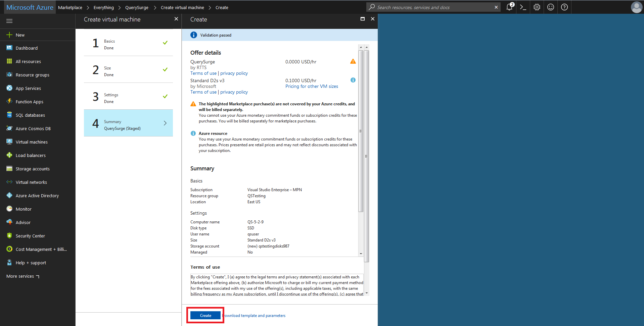Click the QuerySurge orange warning icon

click(353, 61)
